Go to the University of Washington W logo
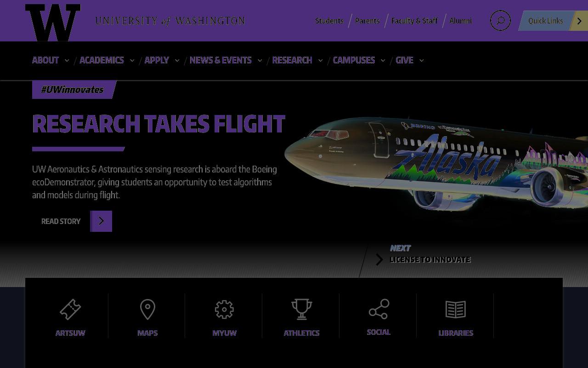 pyautogui.click(x=53, y=23)
